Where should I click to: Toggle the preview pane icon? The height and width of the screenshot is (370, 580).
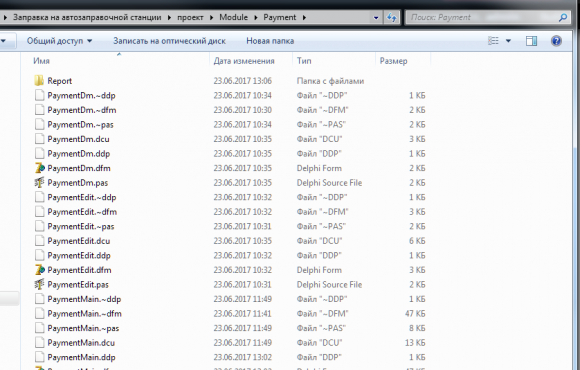click(532, 41)
